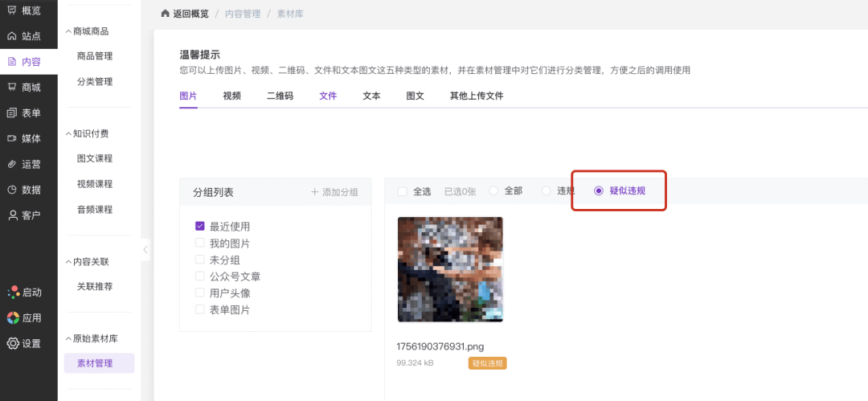Open 图文课程 in the sidebar

[95, 158]
